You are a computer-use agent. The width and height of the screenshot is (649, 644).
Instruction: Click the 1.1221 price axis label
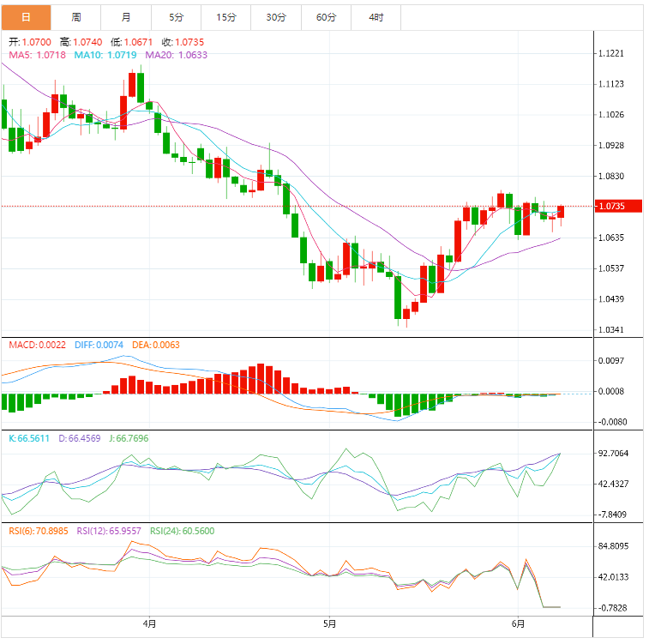point(611,53)
